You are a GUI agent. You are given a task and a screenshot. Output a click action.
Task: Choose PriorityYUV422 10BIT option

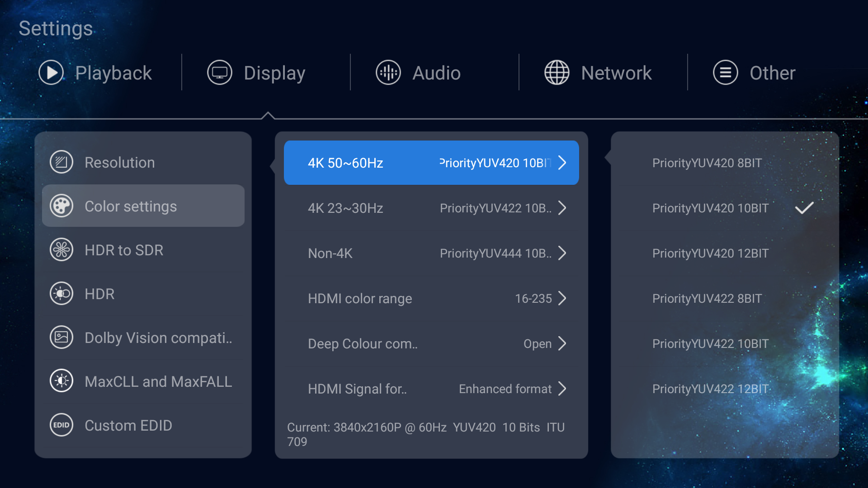click(725, 343)
